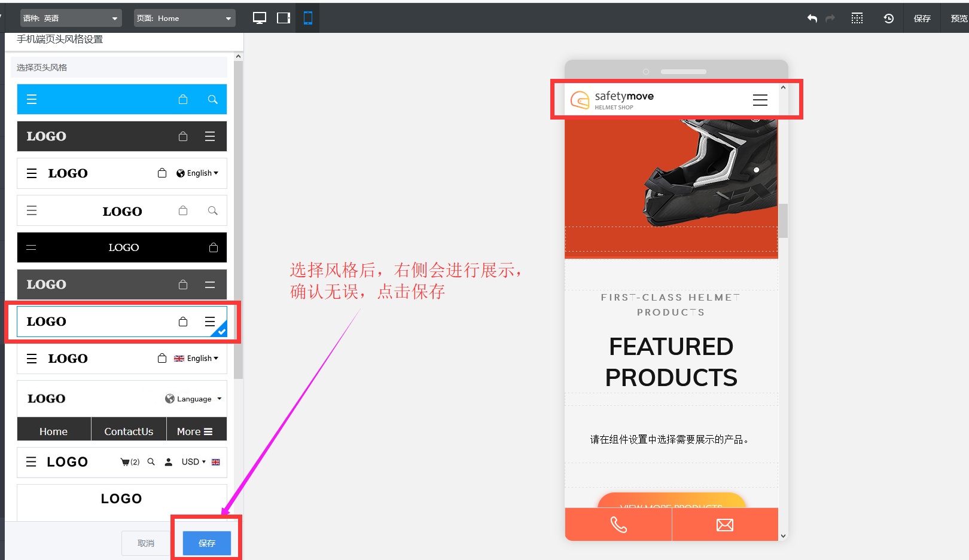Image resolution: width=969 pixels, height=560 pixels.
Task: Click the undo arrow in toolbar
Action: (812, 19)
